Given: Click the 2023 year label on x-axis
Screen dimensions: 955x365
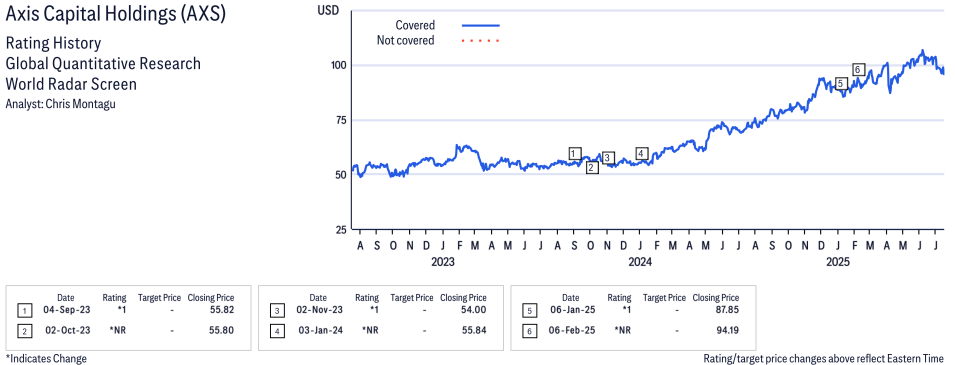Looking at the screenshot, I should coord(442,263).
